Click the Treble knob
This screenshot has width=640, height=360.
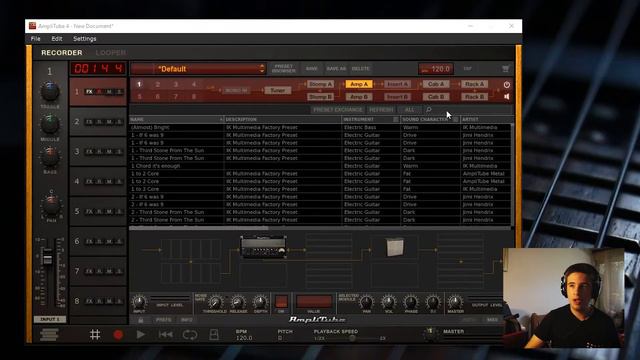point(50,91)
